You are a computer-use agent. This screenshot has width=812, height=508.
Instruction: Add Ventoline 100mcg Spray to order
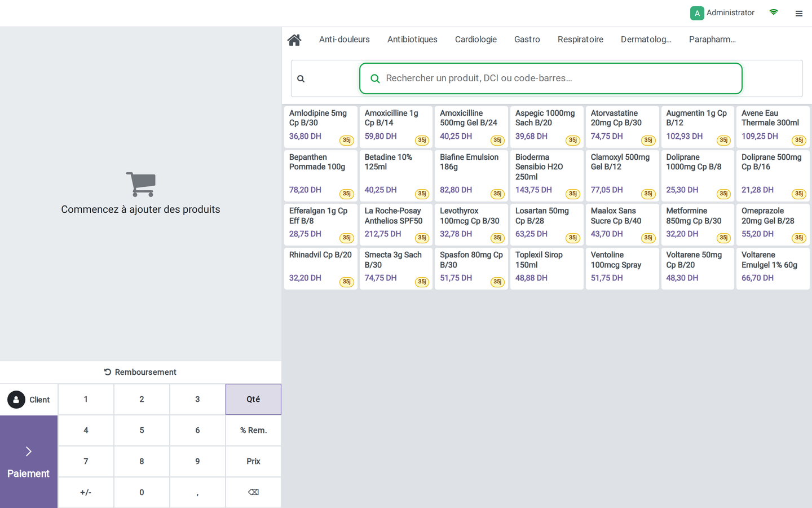[622, 269]
